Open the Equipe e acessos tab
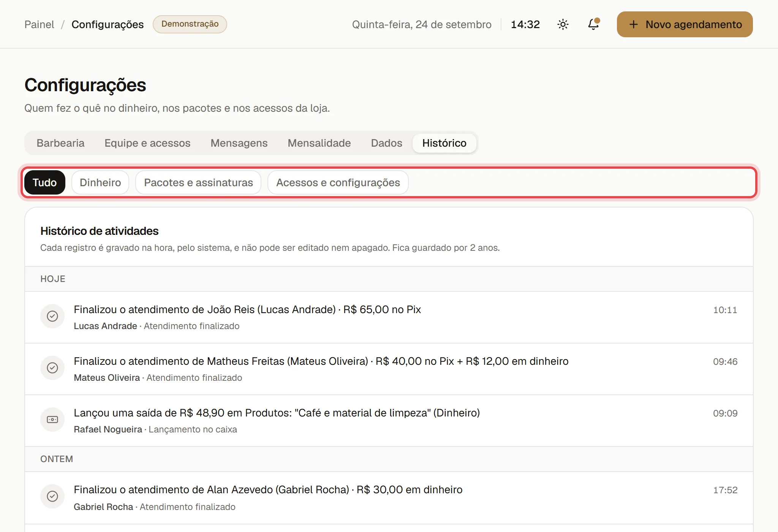This screenshot has width=778, height=532. click(147, 143)
